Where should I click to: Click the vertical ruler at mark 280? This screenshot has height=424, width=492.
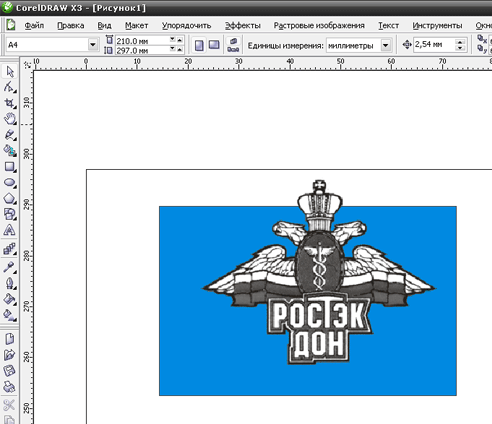point(27,256)
